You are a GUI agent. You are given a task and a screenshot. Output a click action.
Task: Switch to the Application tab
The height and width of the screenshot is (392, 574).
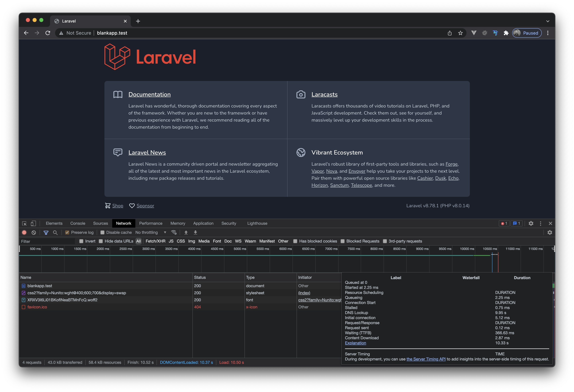coord(203,223)
